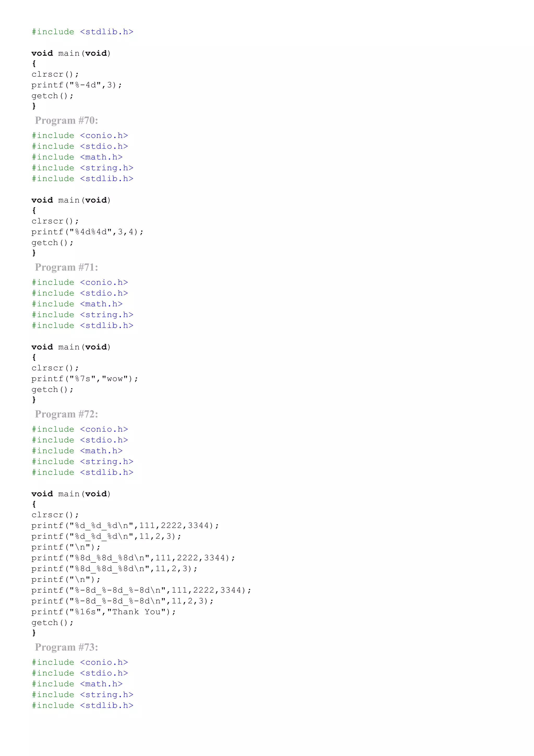Click #include <stdlib.h> under Program #70
534x756 pixels.
82,179
